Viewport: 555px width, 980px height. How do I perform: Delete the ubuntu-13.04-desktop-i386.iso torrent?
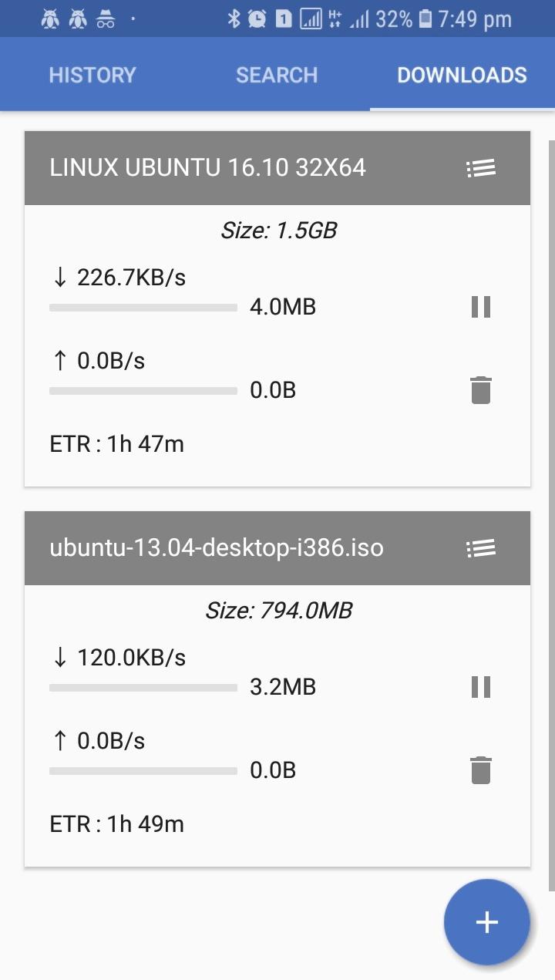pyautogui.click(x=481, y=770)
